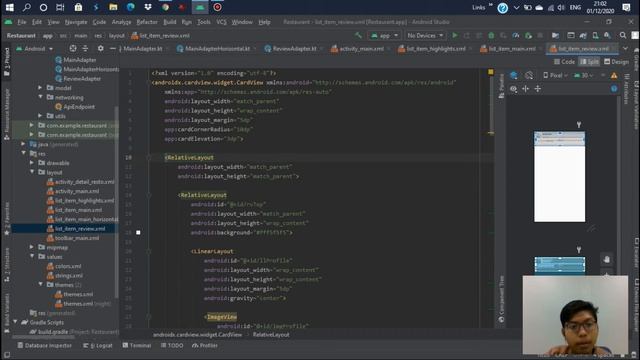640x360 pixels.
Task: Click the hand pan tool in preview
Action: pos(607,259)
